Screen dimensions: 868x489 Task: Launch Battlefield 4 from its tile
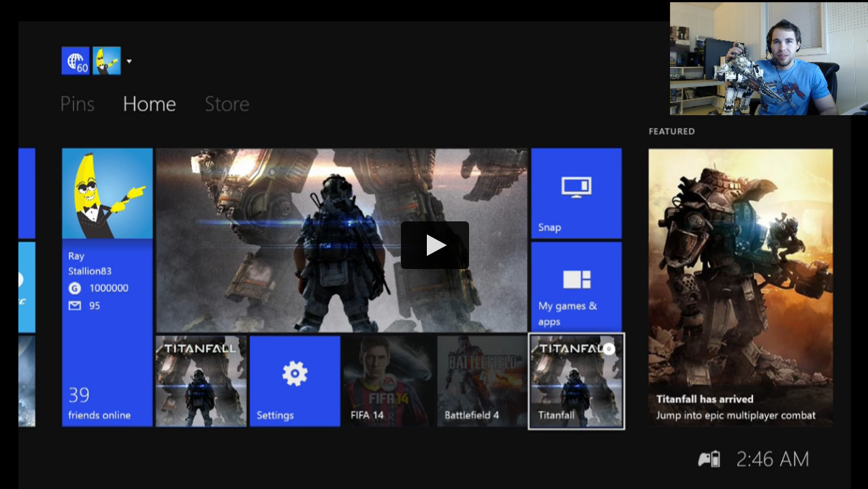tap(482, 380)
